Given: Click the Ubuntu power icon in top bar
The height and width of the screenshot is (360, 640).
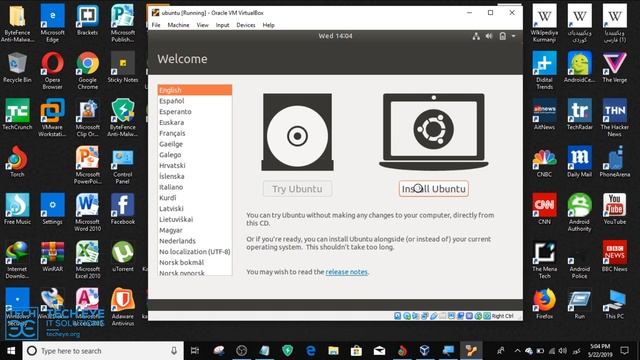Looking at the screenshot, I should click(502, 36).
